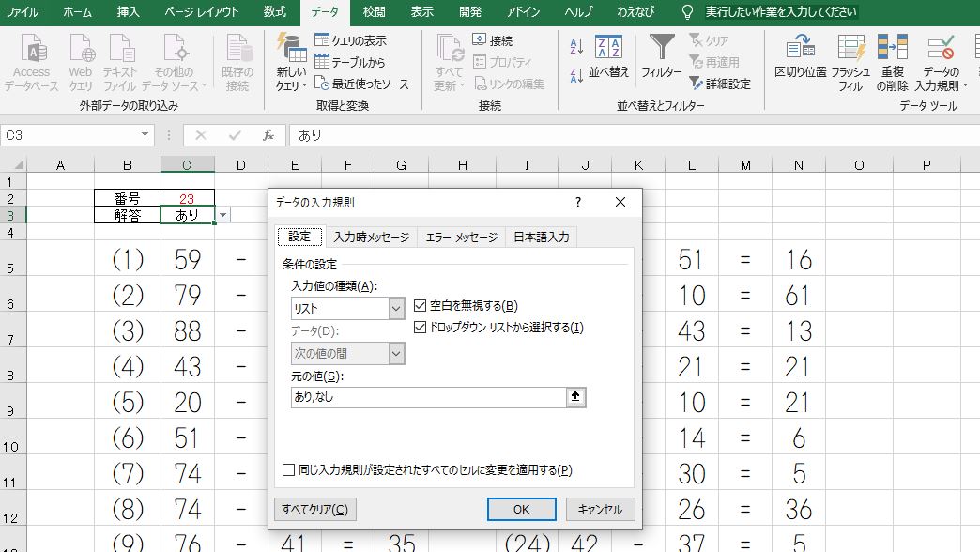Screen dimensions: 980x552
Task: Select cell C2 containing 23
Action: click(x=188, y=198)
